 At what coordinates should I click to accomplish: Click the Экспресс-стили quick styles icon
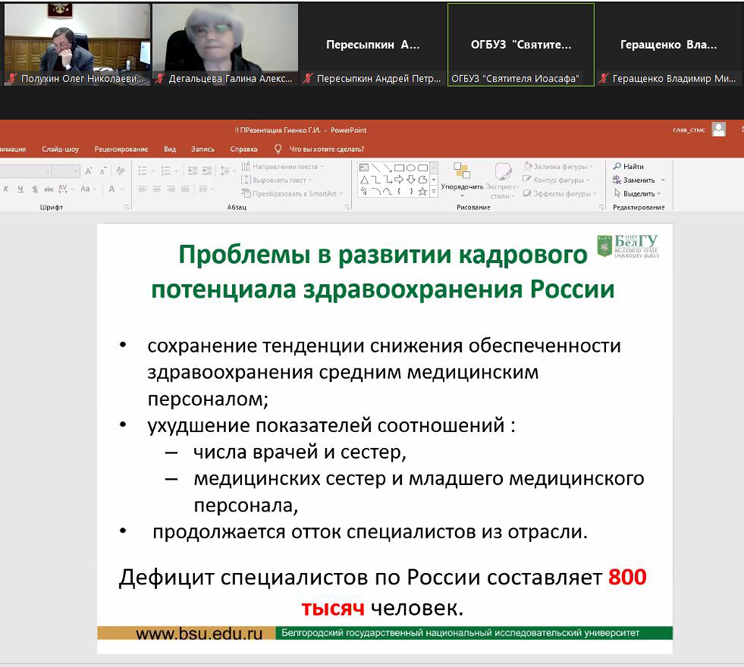pyautogui.click(x=503, y=172)
